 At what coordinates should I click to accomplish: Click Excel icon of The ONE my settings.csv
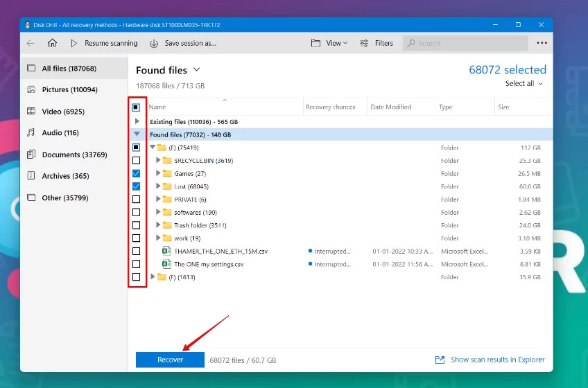pyautogui.click(x=166, y=264)
